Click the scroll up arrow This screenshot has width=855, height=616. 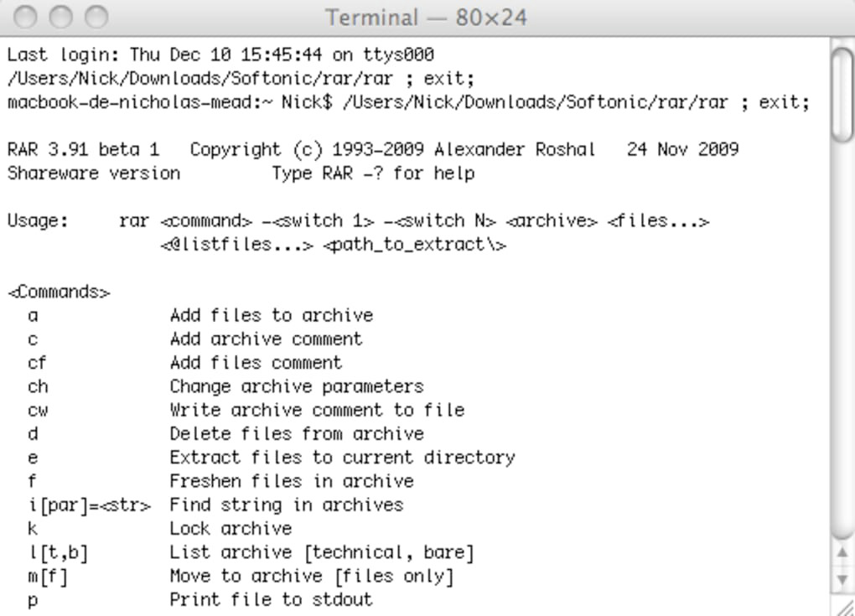[843, 552]
